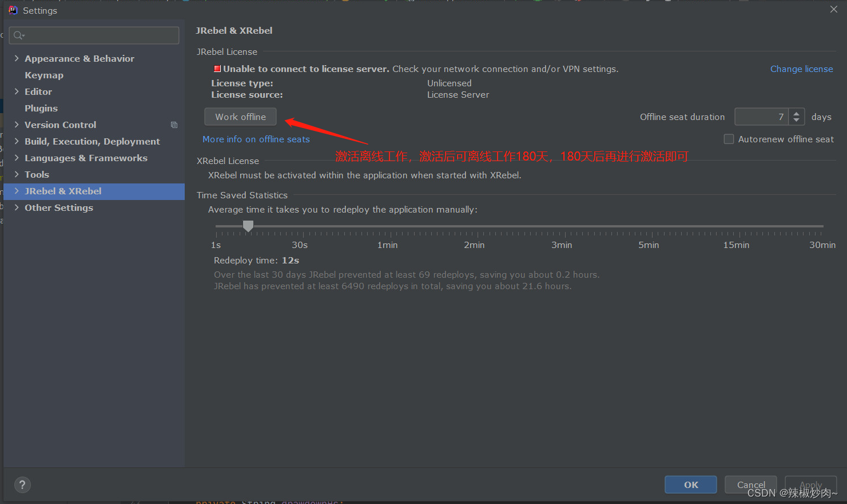
Task: Click the Version Control project-level icon
Action: coord(174,125)
